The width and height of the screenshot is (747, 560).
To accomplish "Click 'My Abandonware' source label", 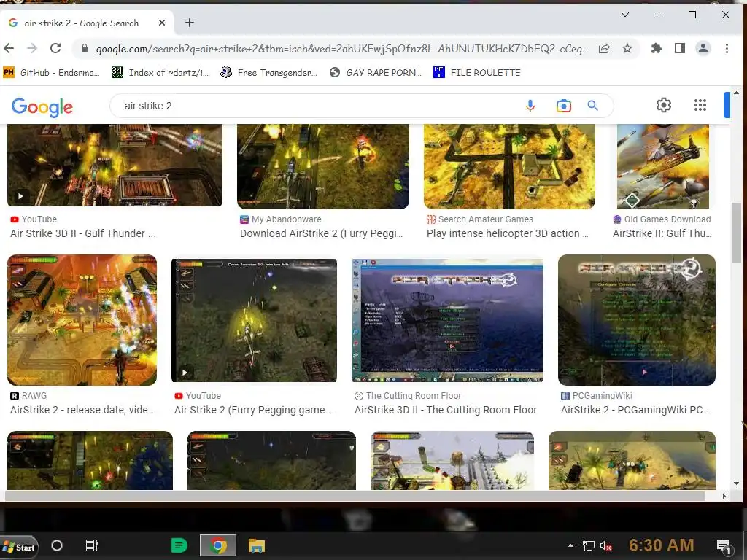I will point(286,219).
